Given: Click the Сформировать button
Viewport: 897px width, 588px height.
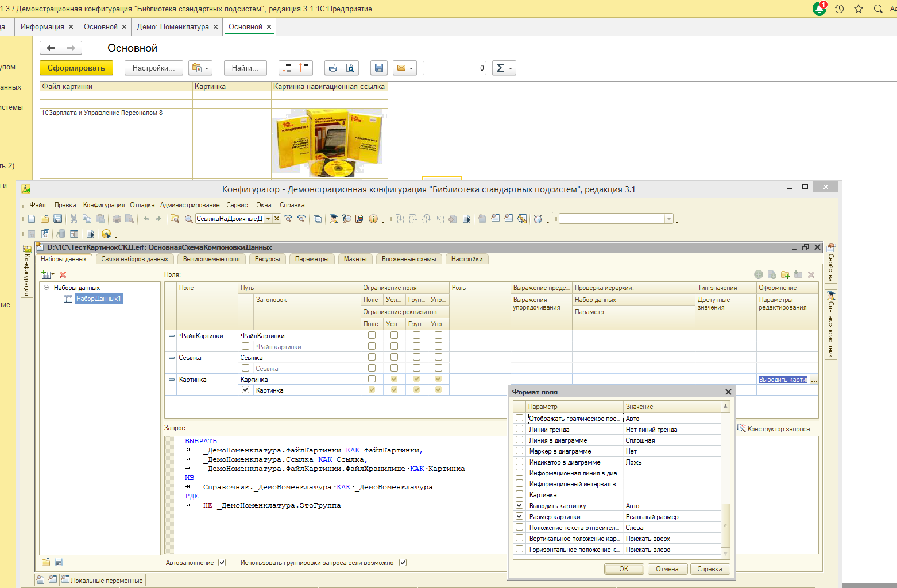Looking at the screenshot, I should (76, 68).
